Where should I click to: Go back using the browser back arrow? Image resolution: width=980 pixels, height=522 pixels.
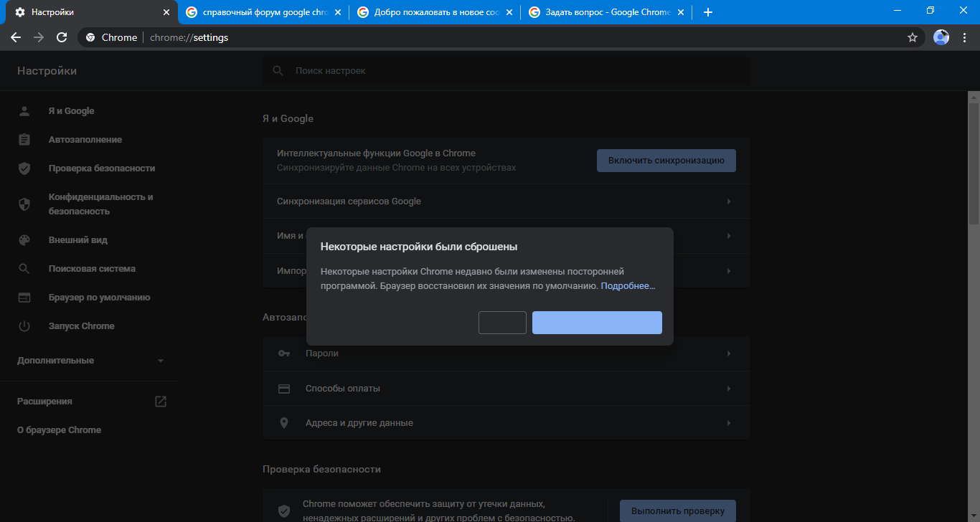click(16, 37)
